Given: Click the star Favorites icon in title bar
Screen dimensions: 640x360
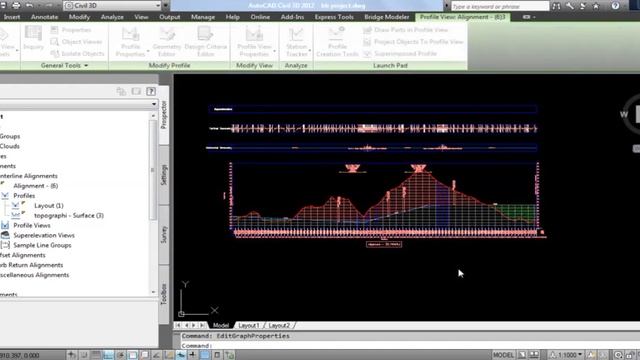Looking at the screenshot, I should pyautogui.click(x=596, y=6).
